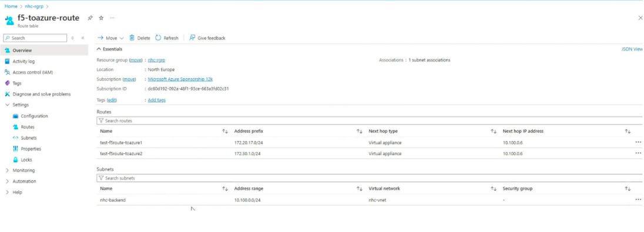The image size is (644, 232).
Task: Focus the Search subnets field
Action: [370, 178]
